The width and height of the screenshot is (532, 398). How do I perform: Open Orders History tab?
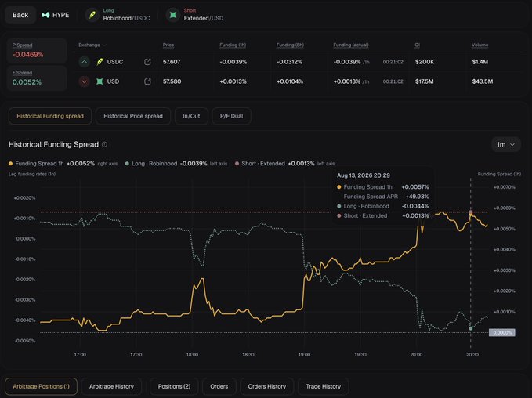(x=267, y=386)
